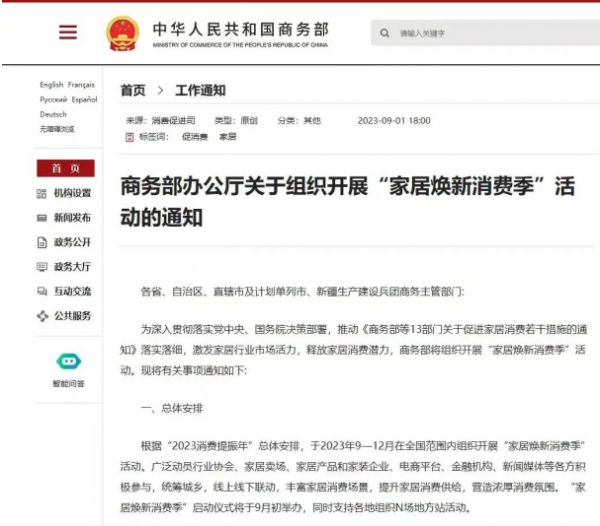This screenshot has width=600, height=526.
Task: Click the 政务大厅 monitor icon
Action: [42, 267]
